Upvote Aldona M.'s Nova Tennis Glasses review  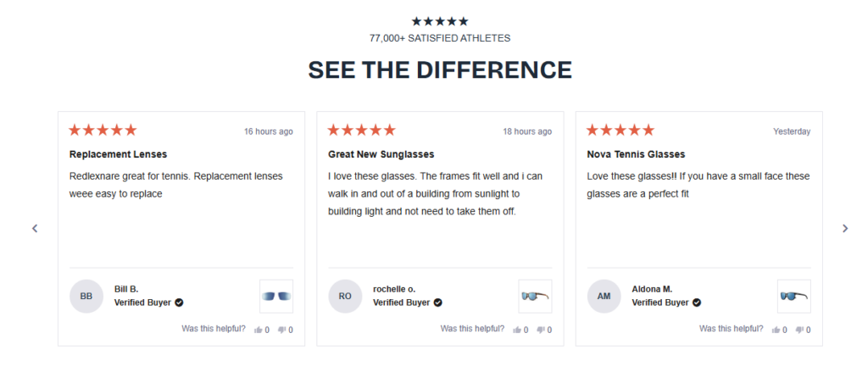[776, 330]
